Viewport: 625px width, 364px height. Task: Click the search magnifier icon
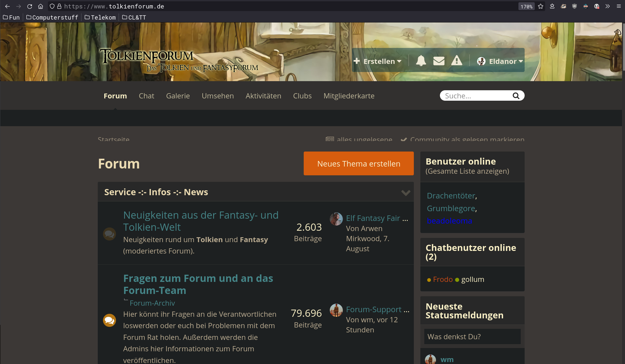[x=516, y=95]
